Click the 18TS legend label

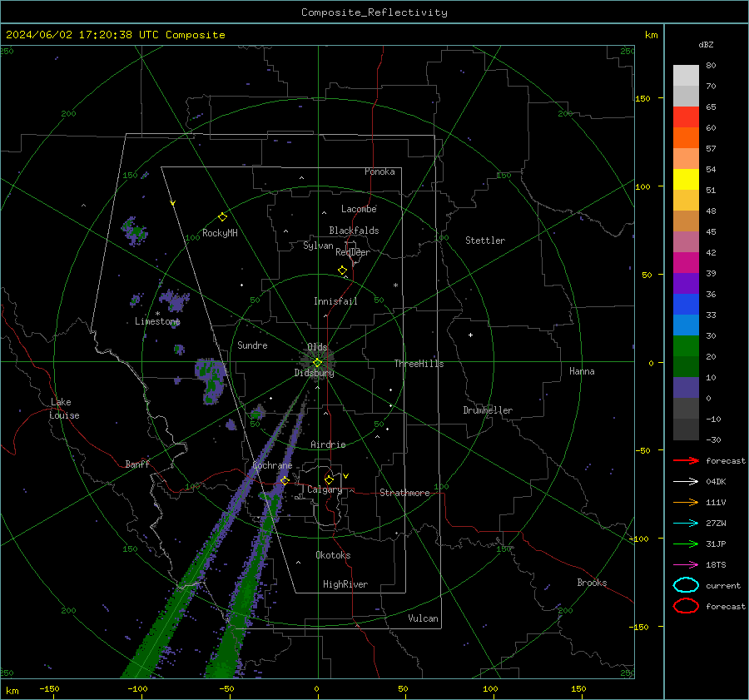[716, 565]
